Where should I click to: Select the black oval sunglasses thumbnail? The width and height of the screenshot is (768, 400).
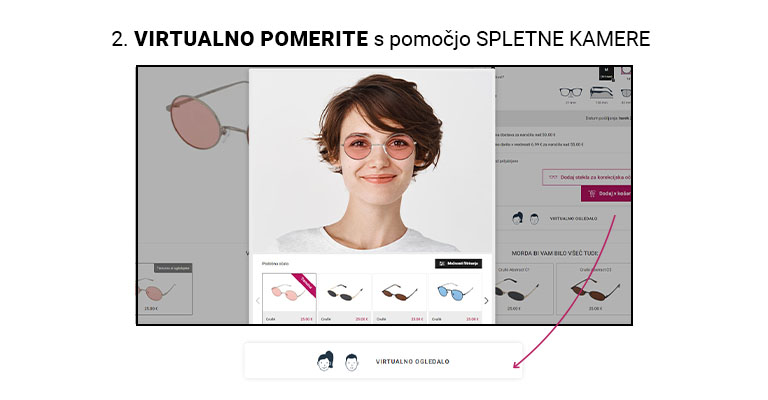pos(345,298)
